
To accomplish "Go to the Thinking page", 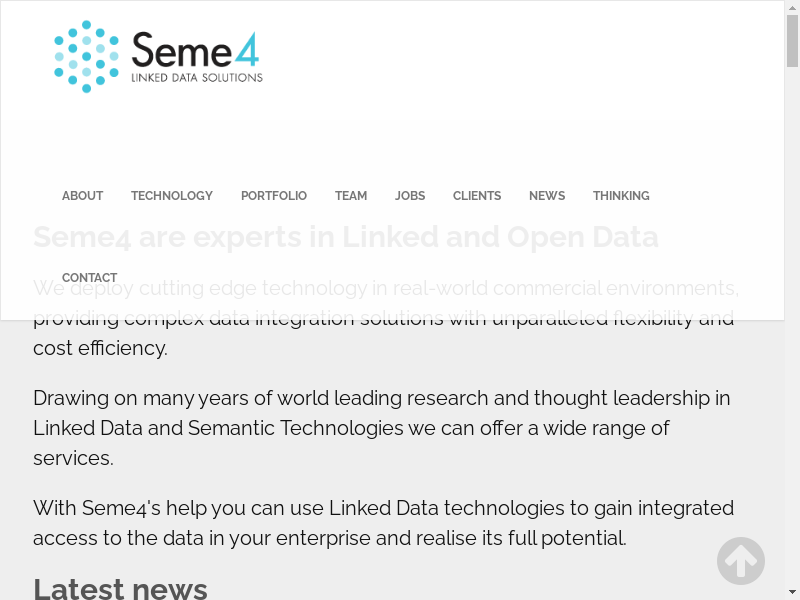I will click(621, 196).
